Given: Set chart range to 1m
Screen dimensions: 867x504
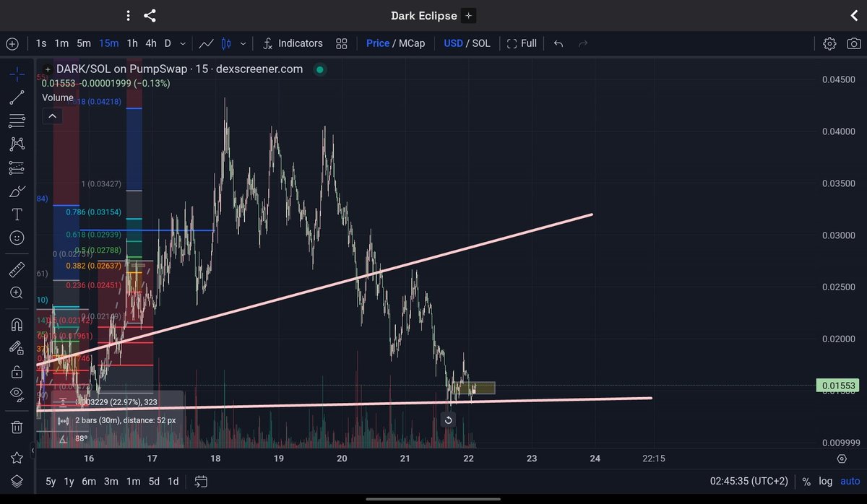Looking at the screenshot, I should 133,481.
